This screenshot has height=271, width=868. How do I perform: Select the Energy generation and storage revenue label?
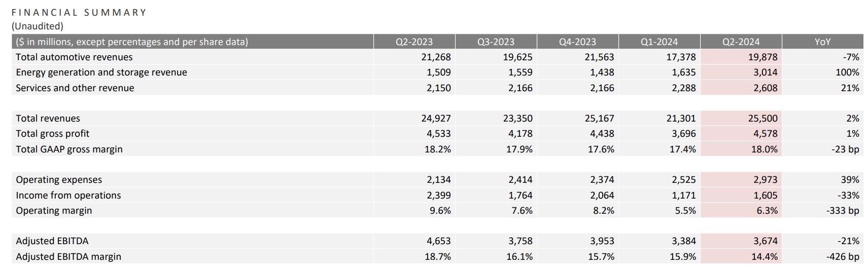click(101, 72)
